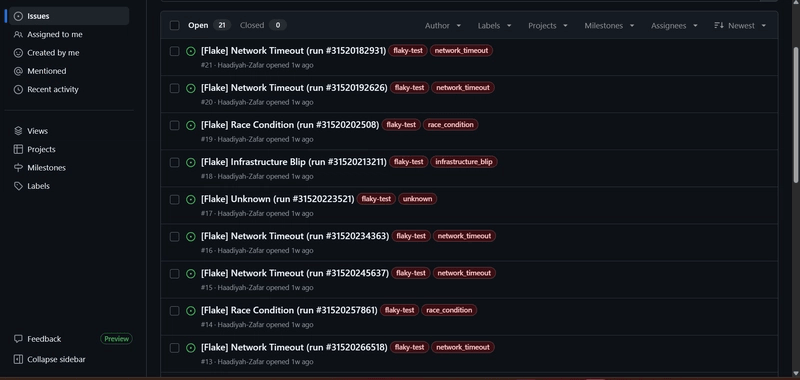
Task: Click race_condition label on issue #14
Action: click(x=449, y=310)
